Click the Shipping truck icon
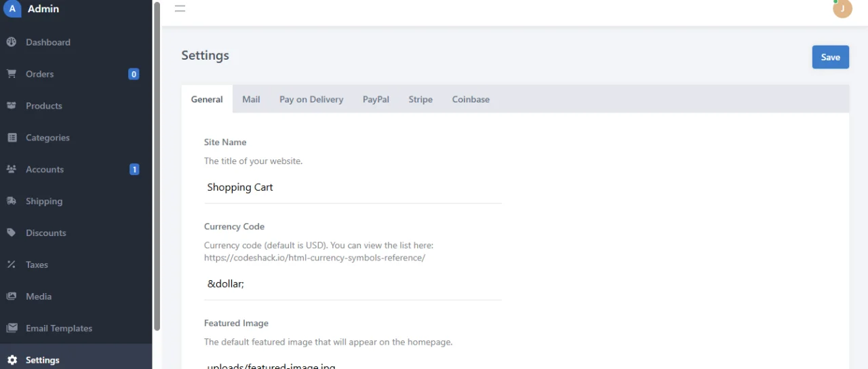Image resolution: width=868 pixels, height=369 pixels. (12, 201)
